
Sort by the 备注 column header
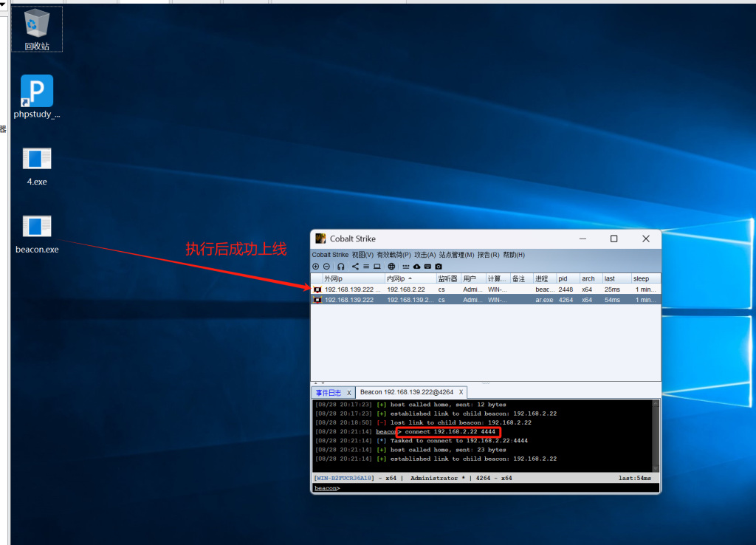(x=522, y=278)
